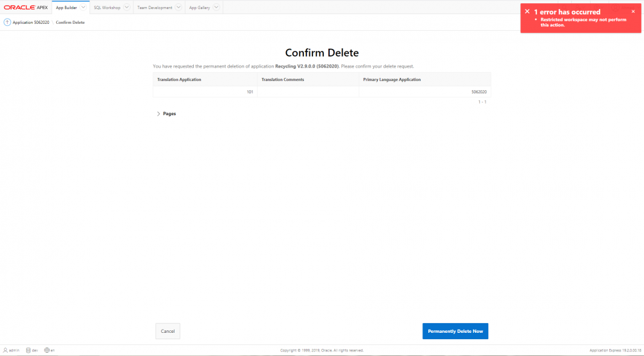Click the globe language icon
The height and width of the screenshot is (356, 644).
click(x=47, y=350)
